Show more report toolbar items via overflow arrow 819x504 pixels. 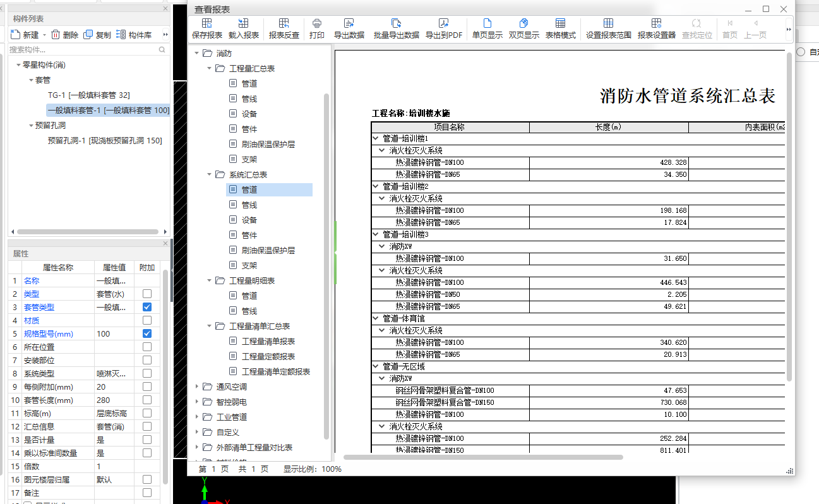(789, 29)
